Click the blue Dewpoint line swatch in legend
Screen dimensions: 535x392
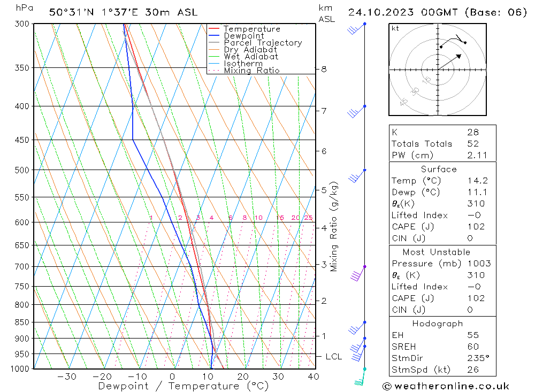pyautogui.click(x=213, y=35)
